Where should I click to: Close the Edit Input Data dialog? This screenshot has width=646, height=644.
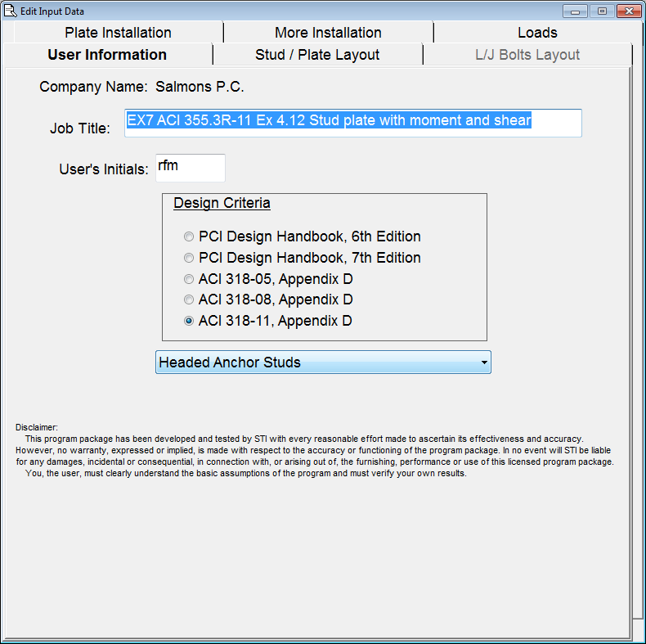click(628, 11)
